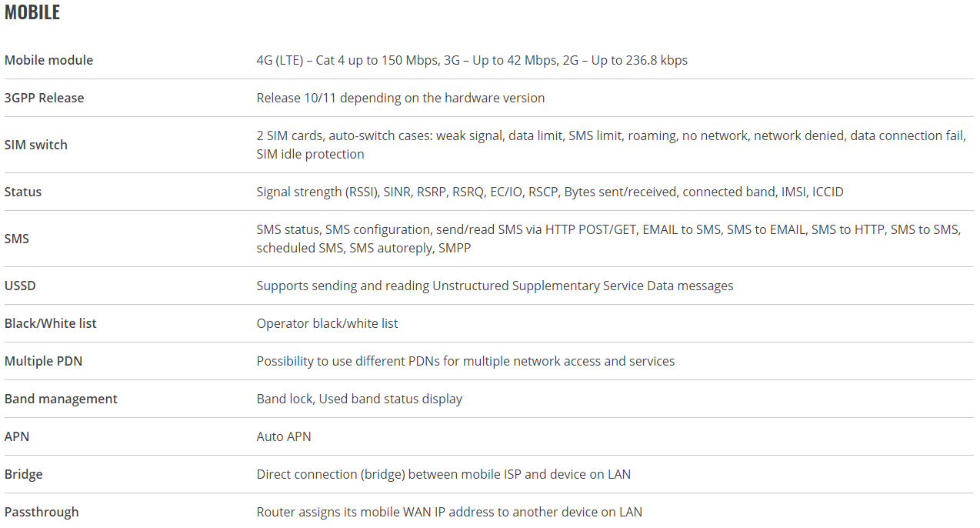
Task: Select the SMS row label
Action: click(x=16, y=239)
